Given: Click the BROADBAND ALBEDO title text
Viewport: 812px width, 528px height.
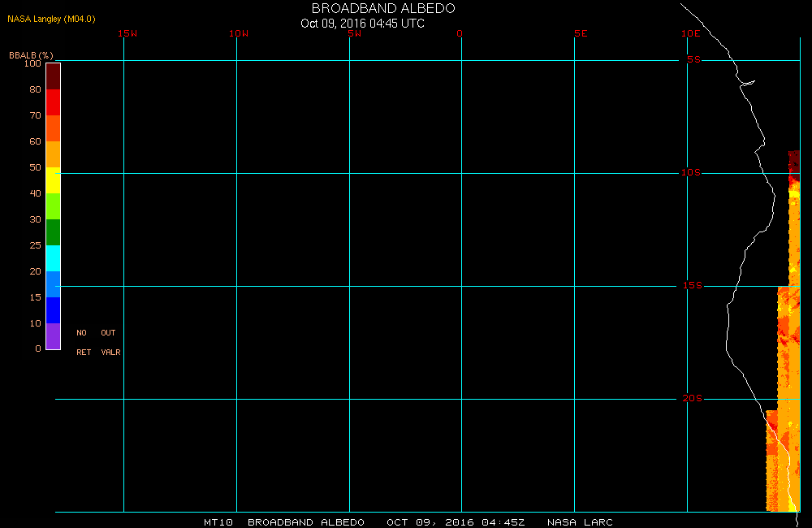Looking at the screenshot, I should (x=383, y=8).
